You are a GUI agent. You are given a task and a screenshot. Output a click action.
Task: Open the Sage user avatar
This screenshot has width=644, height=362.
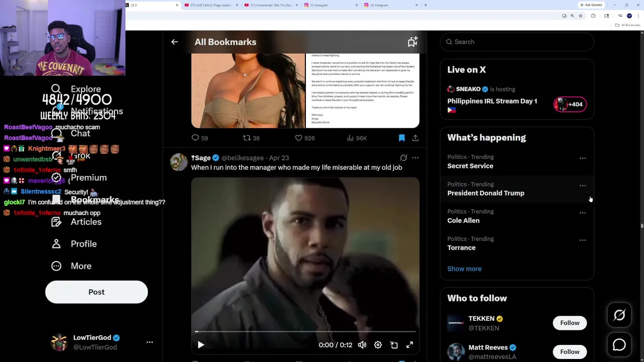tap(179, 162)
